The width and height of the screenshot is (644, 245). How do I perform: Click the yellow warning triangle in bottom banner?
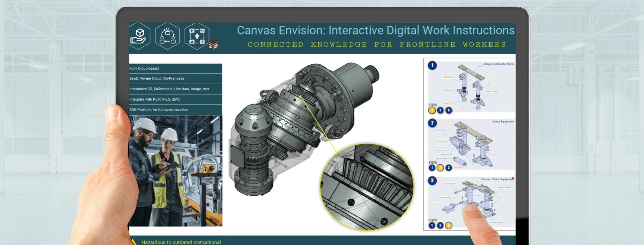[x=134, y=242]
